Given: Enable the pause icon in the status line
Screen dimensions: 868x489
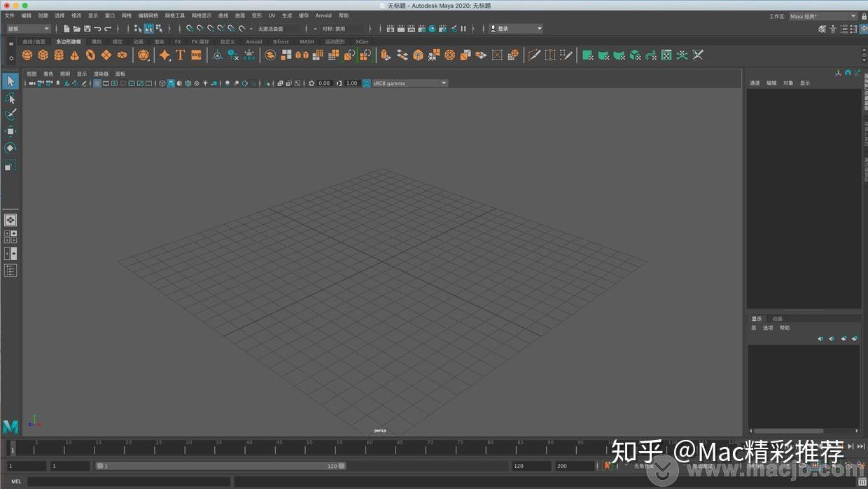Looking at the screenshot, I should [x=463, y=29].
